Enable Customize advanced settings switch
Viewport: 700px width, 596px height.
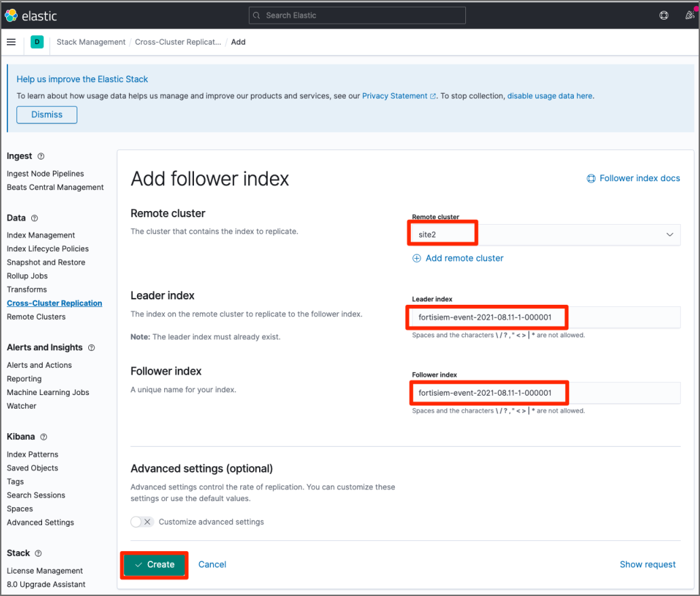point(142,522)
